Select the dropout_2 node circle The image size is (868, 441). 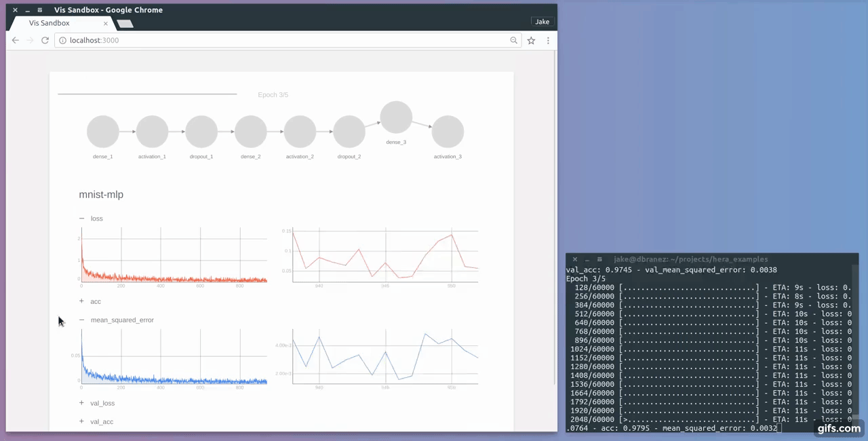[349, 132]
